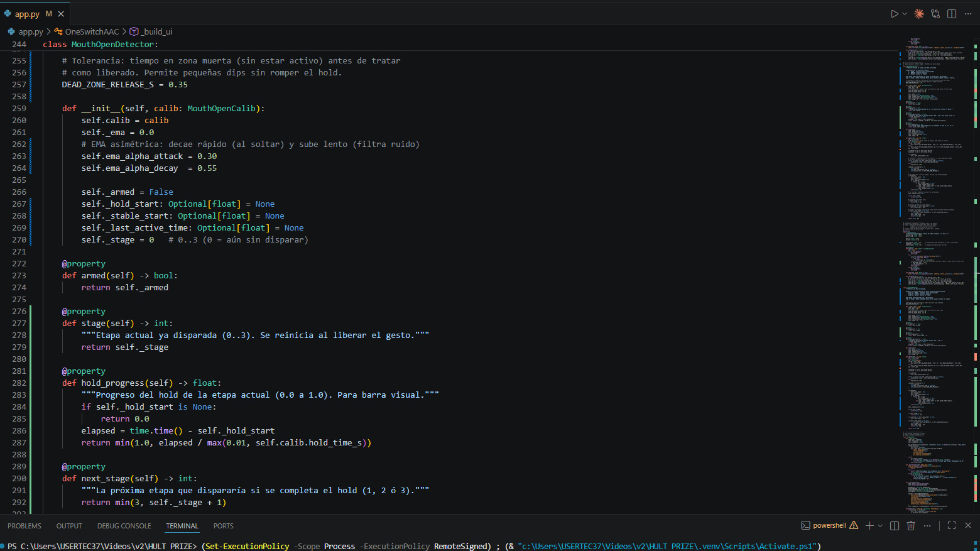Open the run options dropdown arrow

point(905,14)
